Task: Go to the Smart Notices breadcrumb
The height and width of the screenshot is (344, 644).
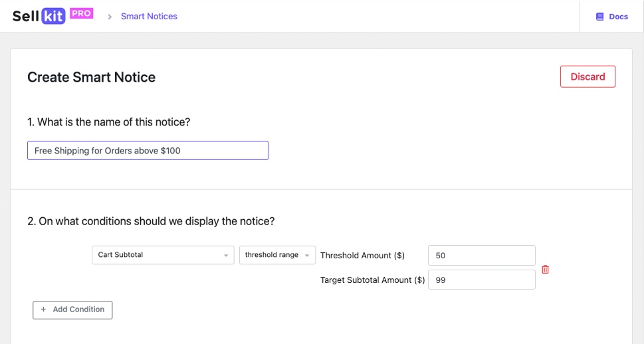Action: pyautogui.click(x=149, y=17)
